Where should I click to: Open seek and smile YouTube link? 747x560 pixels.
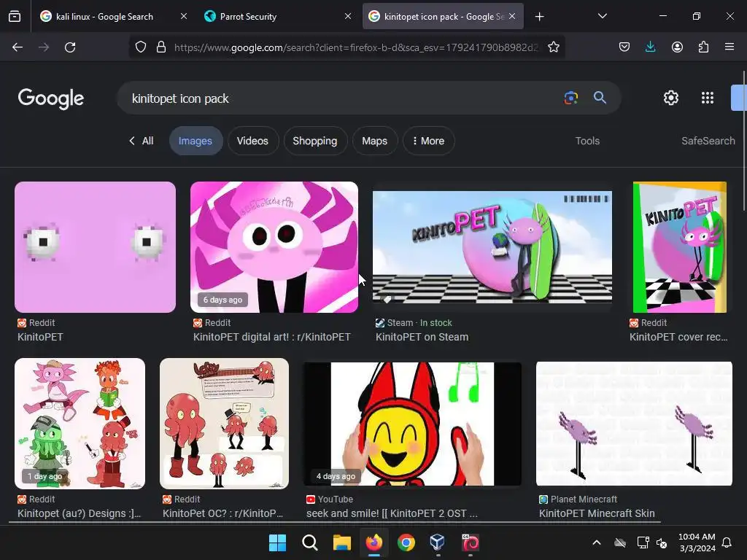(392, 514)
